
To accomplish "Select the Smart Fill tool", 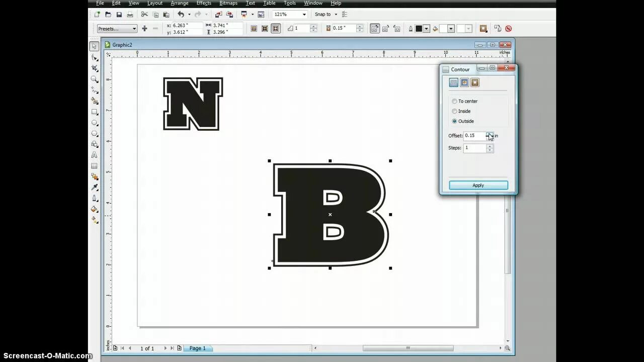I will tap(94, 101).
